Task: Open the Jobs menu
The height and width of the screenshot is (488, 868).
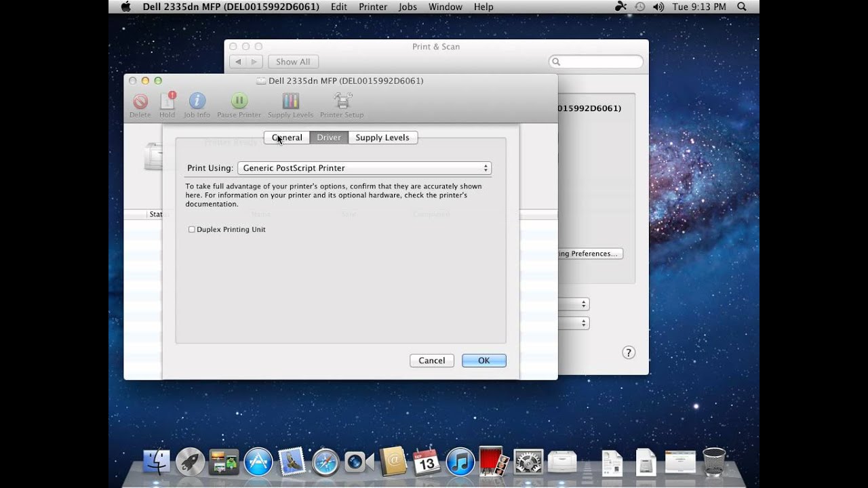Action: [x=408, y=7]
